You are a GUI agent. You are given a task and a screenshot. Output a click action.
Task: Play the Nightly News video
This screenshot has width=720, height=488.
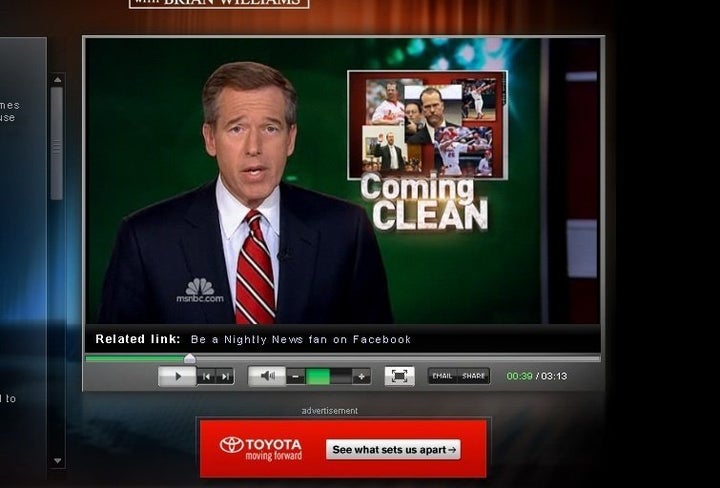pos(177,376)
